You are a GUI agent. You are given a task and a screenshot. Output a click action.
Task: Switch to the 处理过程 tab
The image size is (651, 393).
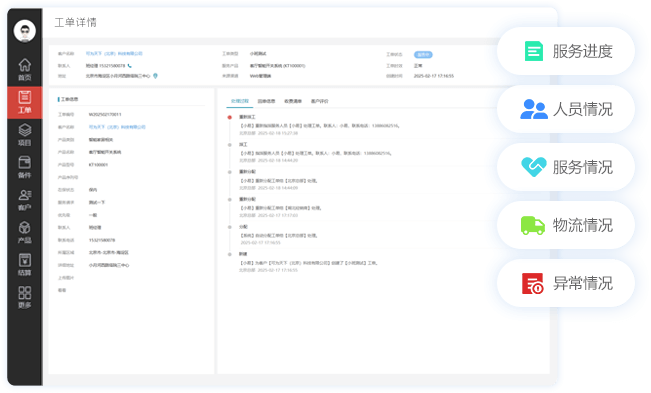(x=240, y=101)
